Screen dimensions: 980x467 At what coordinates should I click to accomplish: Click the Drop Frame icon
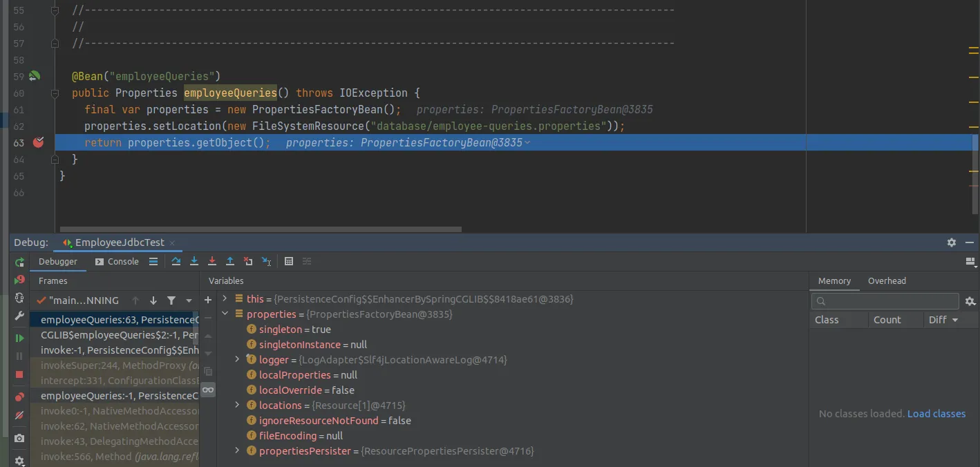pos(248,262)
